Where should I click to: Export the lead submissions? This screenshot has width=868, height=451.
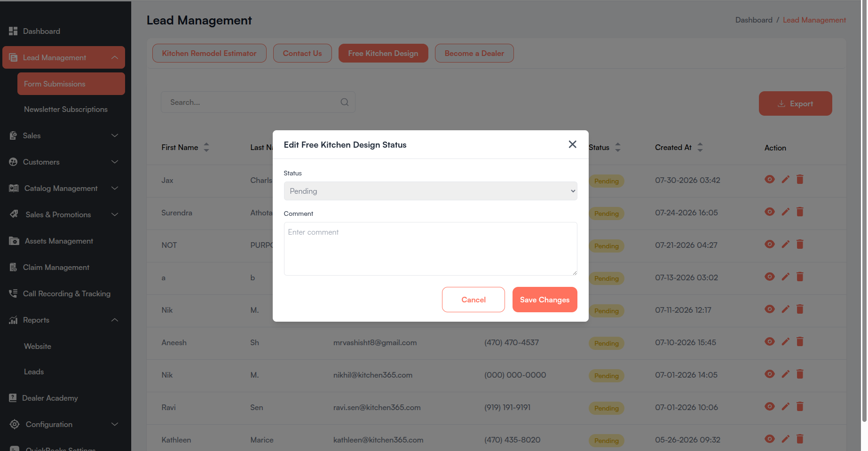795,103
